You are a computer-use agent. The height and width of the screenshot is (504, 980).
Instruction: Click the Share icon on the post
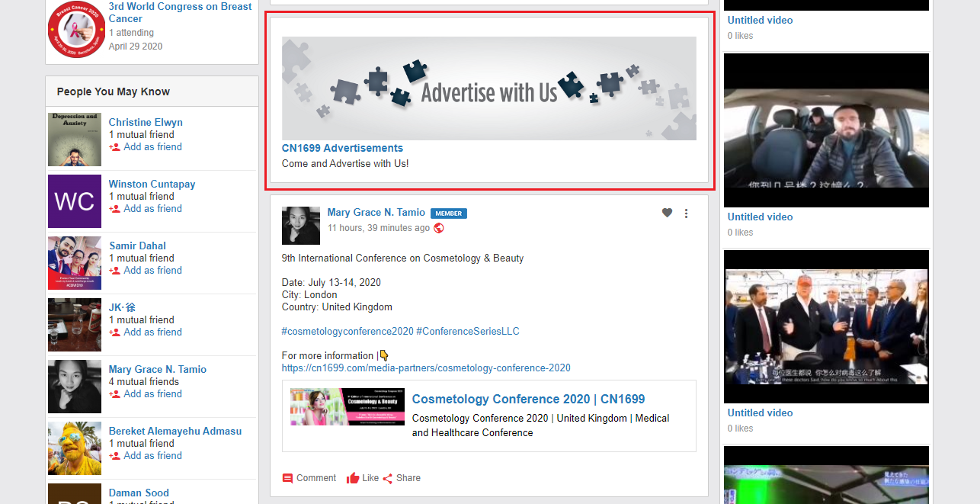click(x=388, y=479)
